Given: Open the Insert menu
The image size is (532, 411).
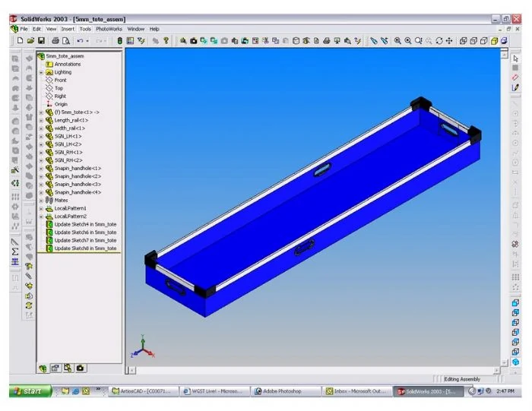Looking at the screenshot, I should click(68, 29).
